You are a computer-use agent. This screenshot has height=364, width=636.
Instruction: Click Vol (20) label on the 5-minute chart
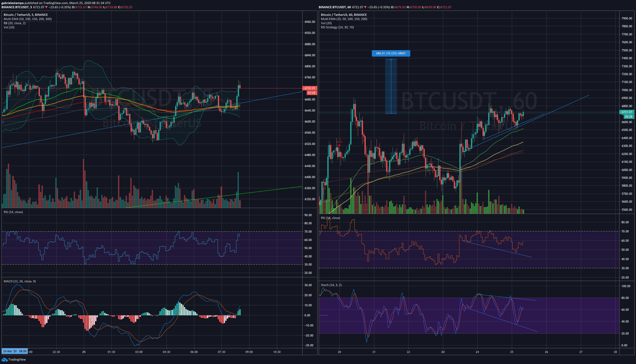[9, 27]
